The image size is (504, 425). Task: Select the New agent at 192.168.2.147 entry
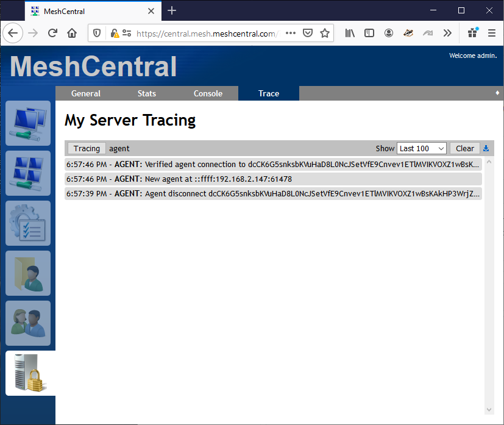(273, 179)
